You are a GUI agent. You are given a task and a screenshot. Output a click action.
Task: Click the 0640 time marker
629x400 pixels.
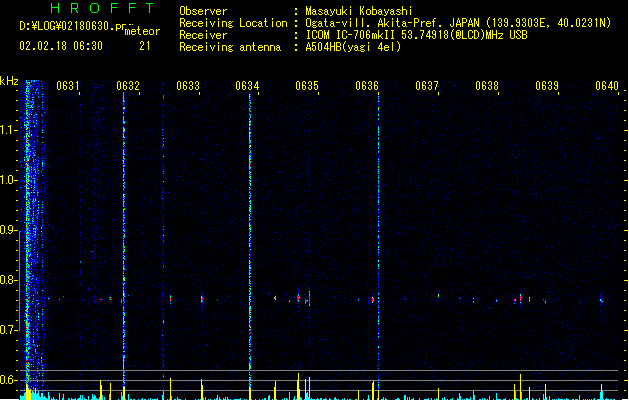607,86
